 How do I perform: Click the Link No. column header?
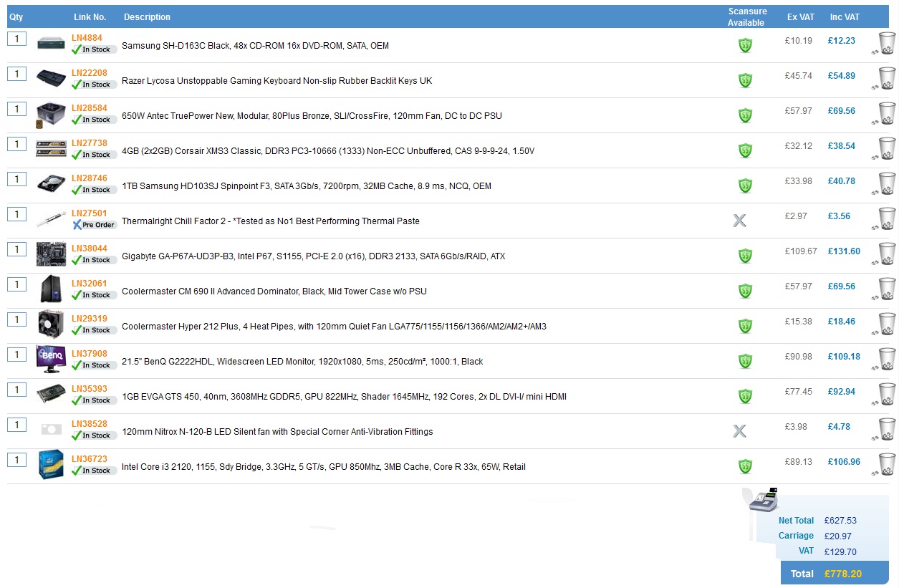(90, 17)
